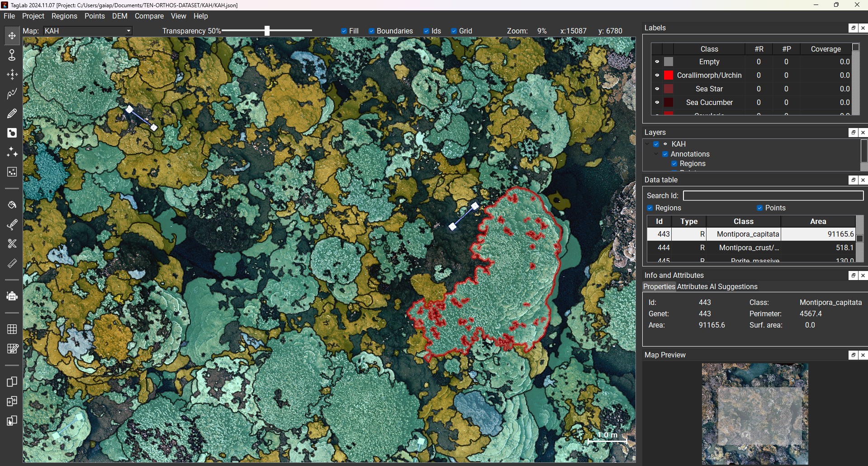Image resolution: width=868 pixels, height=466 pixels.
Task: Open the Project menu
Action: (x=33, y=16)
